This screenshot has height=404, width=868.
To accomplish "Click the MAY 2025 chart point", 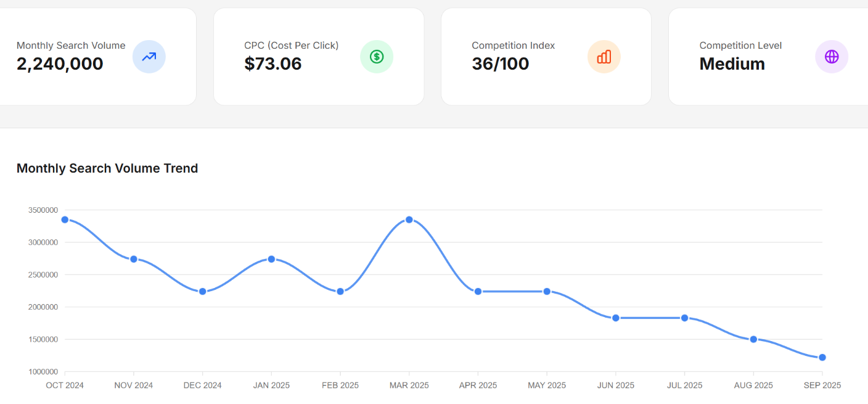I will pyautogui.click(x=547, y=291).
